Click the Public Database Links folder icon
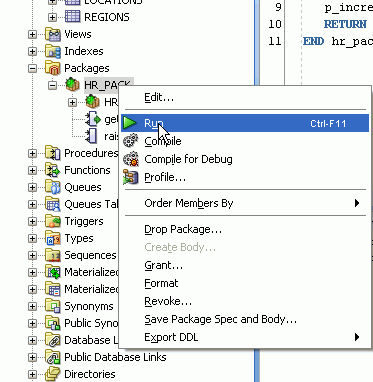Image resolution: width=373 pixels, height=382 pixels. click(x=53, y=357)
